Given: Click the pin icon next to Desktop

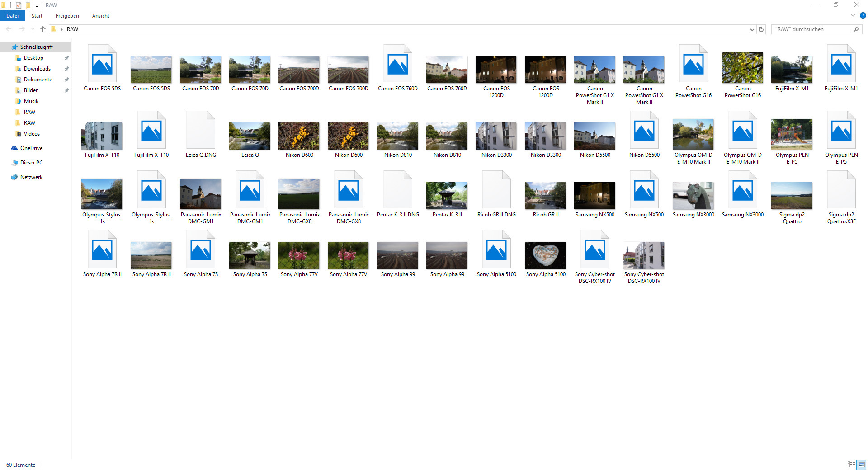Looking at the screenshot, I should [66, 58].
